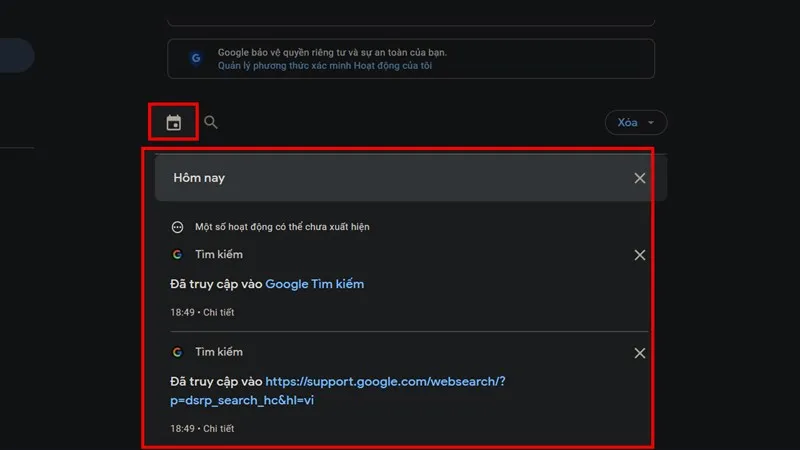The width and height of the screenshot is (800, 450).
Task: Click the Google shield icon in privacy banner
Action: (196, 58)
